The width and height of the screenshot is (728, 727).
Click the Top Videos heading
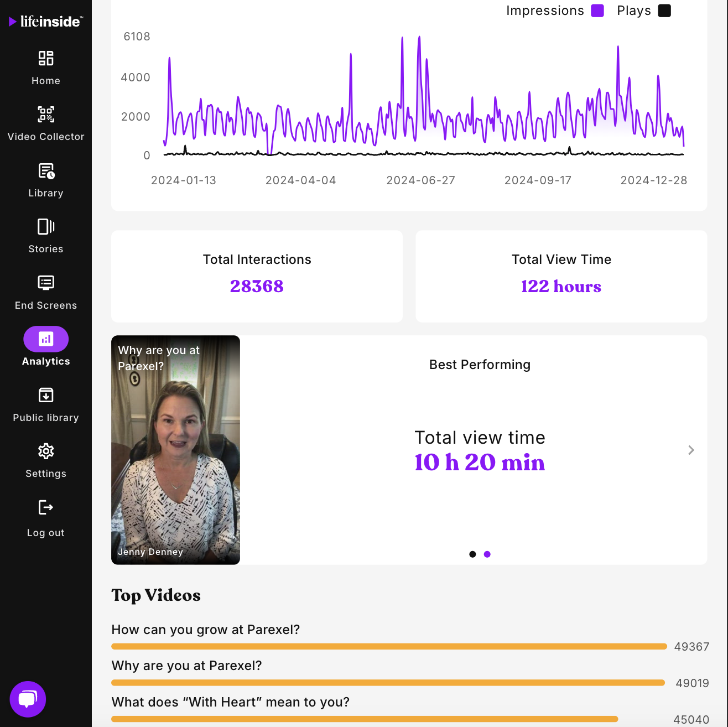[x=156, y=595]
